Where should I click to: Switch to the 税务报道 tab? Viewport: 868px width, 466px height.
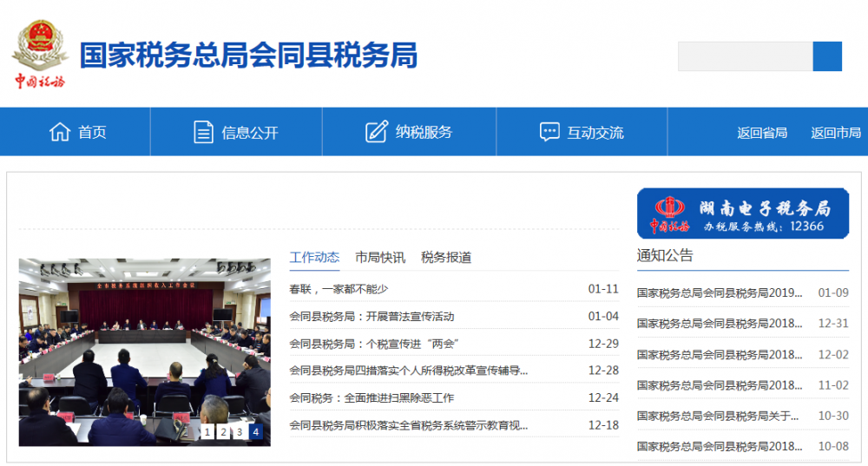[446, 258]
